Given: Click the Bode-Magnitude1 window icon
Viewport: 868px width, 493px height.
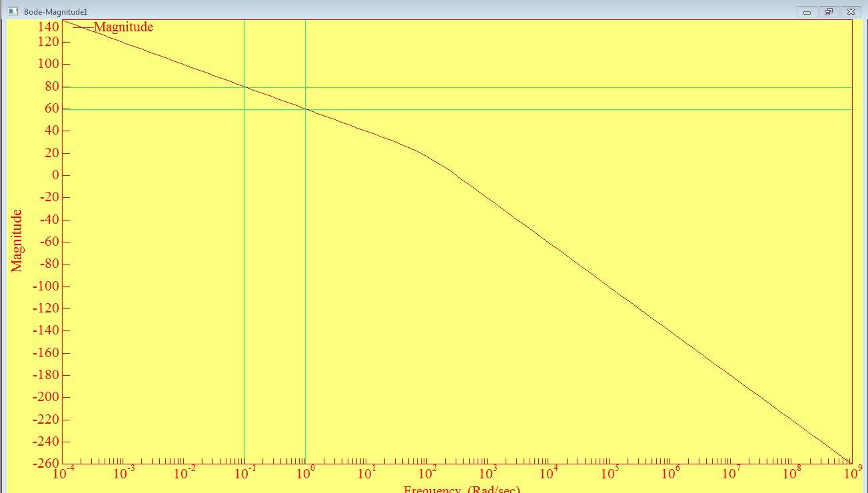Looking at the screenshot, I should (x=13, y=11).
